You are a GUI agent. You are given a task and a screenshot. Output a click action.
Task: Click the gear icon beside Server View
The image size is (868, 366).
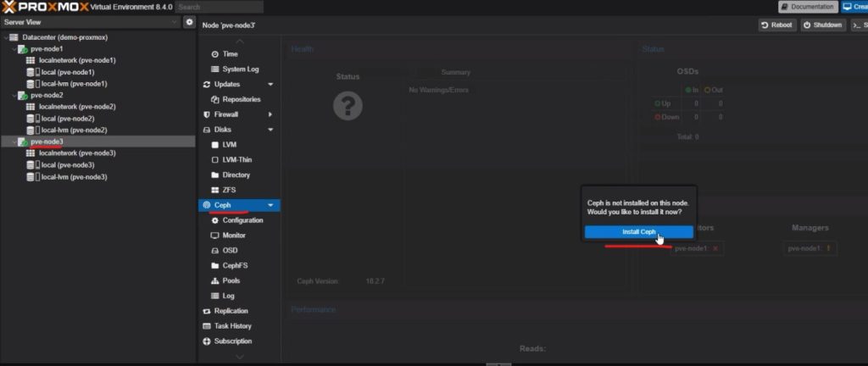click(x=189, y=22)
